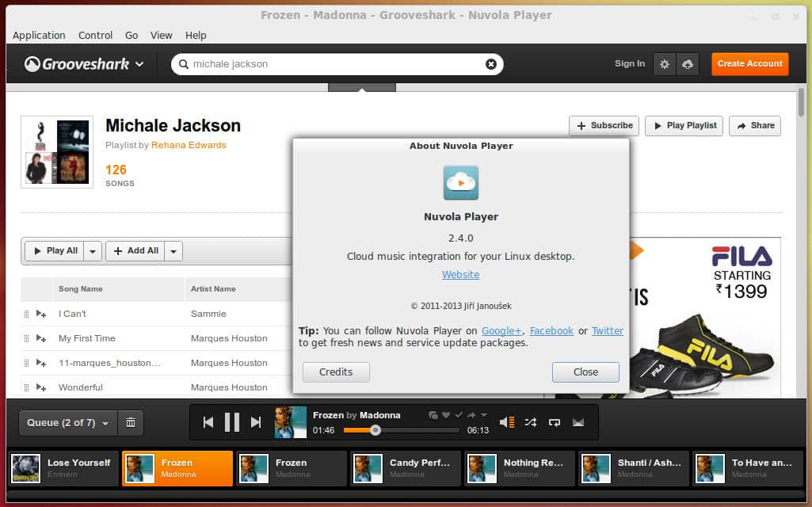Clear the queue with trash icon
This screenshot has height=507, width=812.
pyautogui.click(x=131, y=423)
